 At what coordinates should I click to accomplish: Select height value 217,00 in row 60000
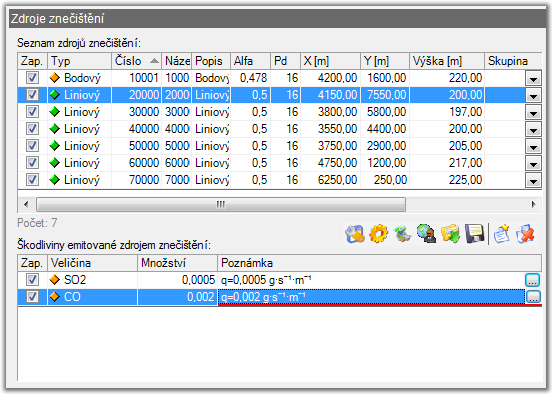(x=447, y=163)
